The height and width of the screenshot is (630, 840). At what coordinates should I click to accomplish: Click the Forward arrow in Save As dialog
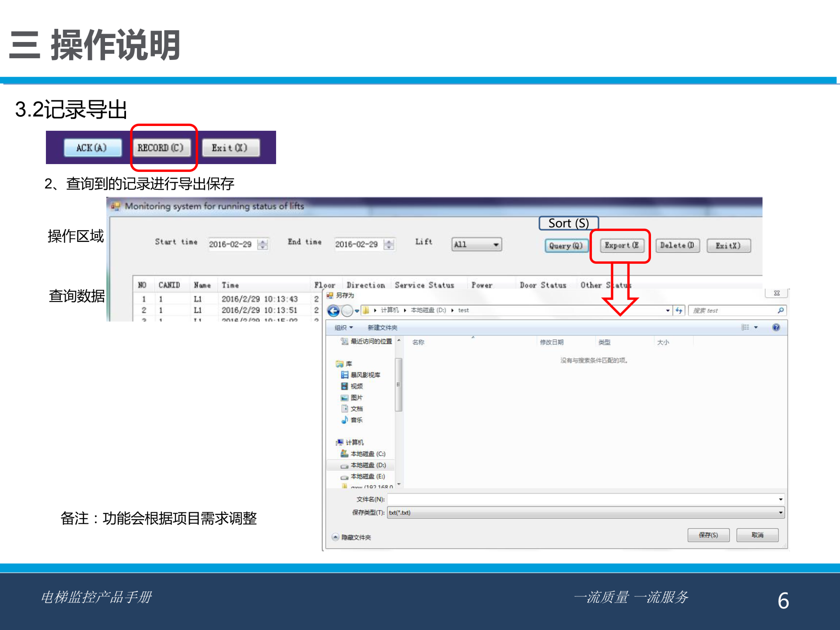(347, 311)
